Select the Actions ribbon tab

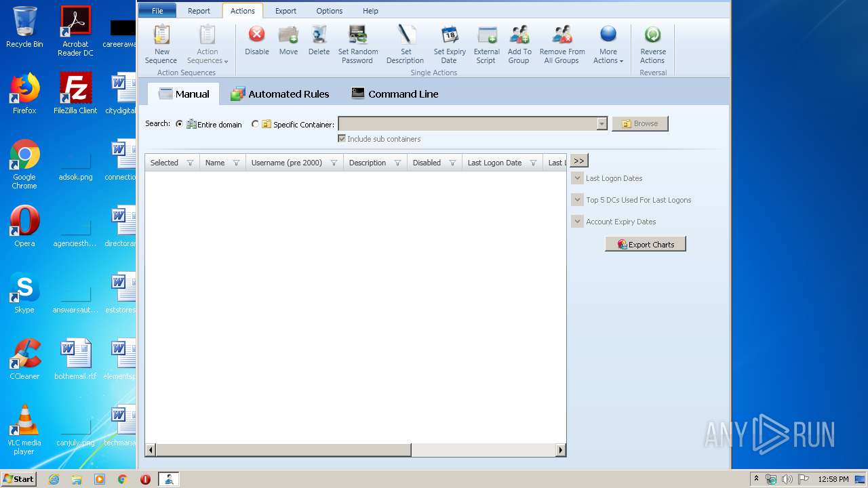tap(243, 11)
